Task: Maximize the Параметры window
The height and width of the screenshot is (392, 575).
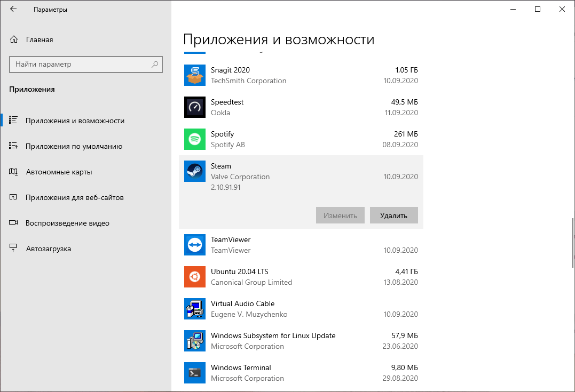Action: [538, 9]
